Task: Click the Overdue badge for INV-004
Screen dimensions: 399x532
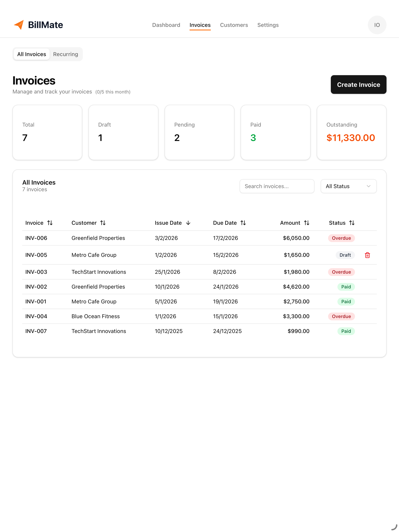Action: click(341, 316)
